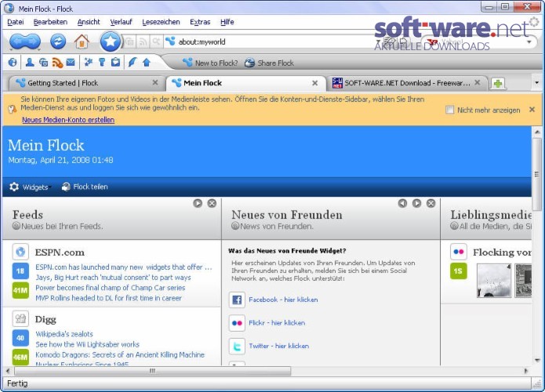Click the Facebook icon in friends widget
Screen dimensions: 545x392
(x=237, y=299)
